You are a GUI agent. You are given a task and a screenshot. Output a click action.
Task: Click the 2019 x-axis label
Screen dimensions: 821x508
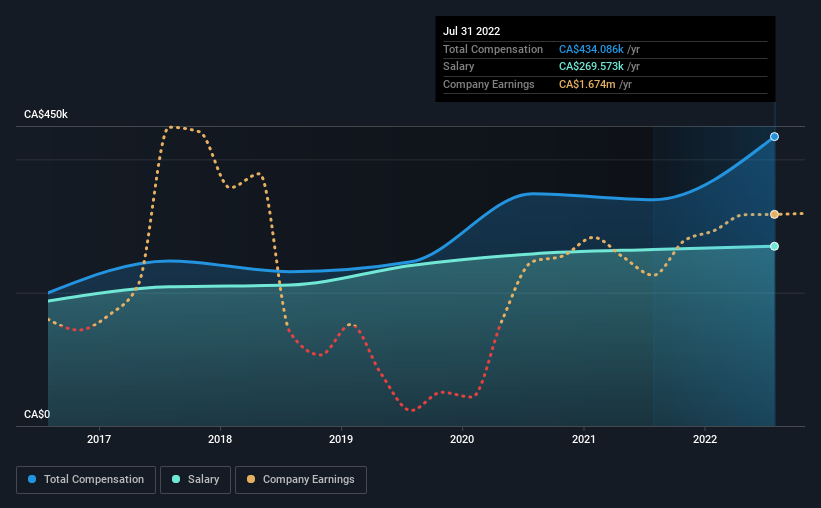click(341, 439)
